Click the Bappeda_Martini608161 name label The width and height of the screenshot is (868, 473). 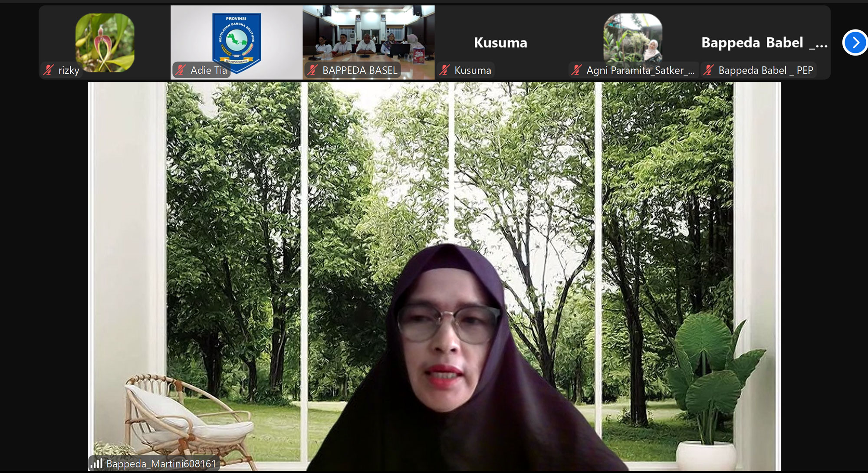[x=161, y=463]
